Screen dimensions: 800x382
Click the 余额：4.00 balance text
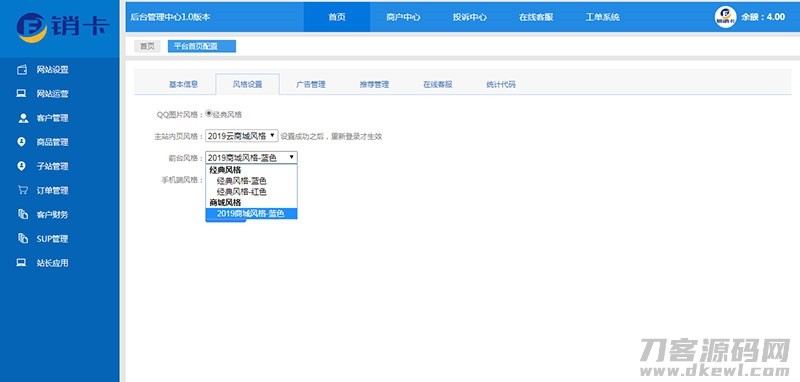(763, 17)
